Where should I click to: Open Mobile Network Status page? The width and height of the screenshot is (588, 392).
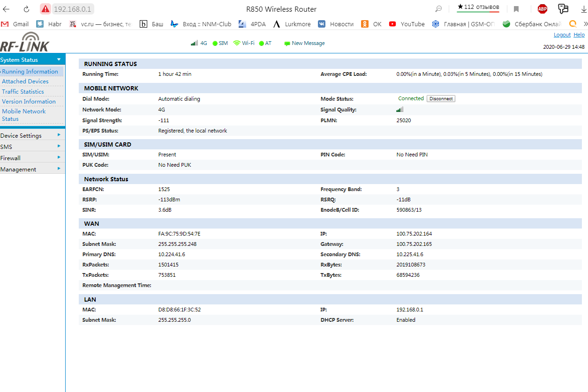coord(24,115)
